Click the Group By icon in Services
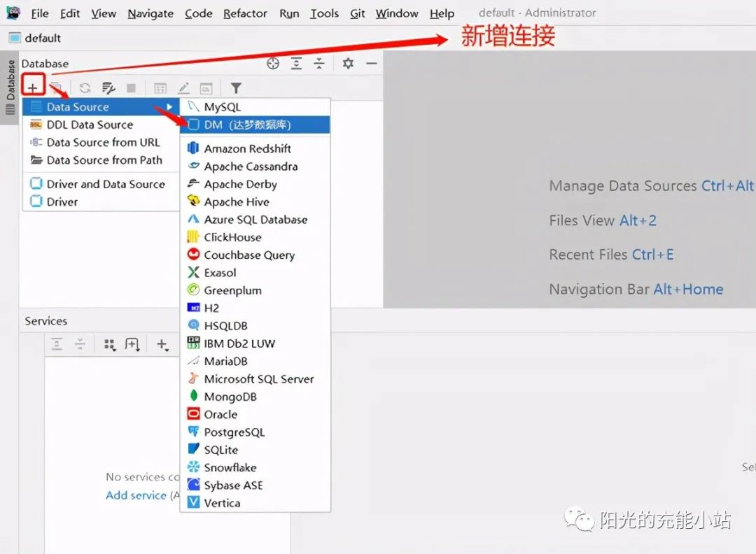This screenshot has width=756, height=554. point(110,344)
